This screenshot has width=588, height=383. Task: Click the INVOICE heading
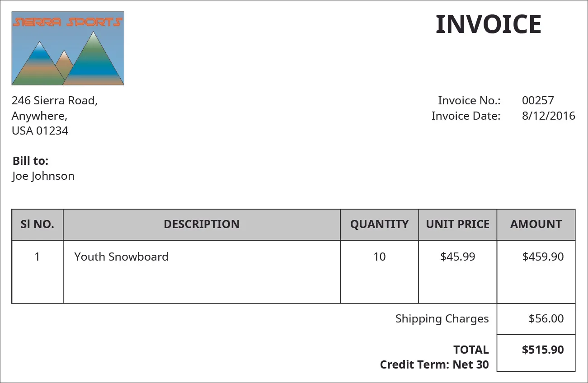[488, 24]
